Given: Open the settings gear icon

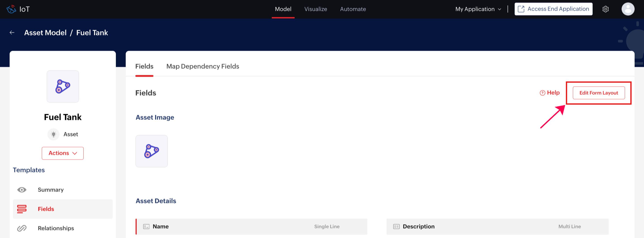Looking at the screenshot, I should tap(606, 9).
